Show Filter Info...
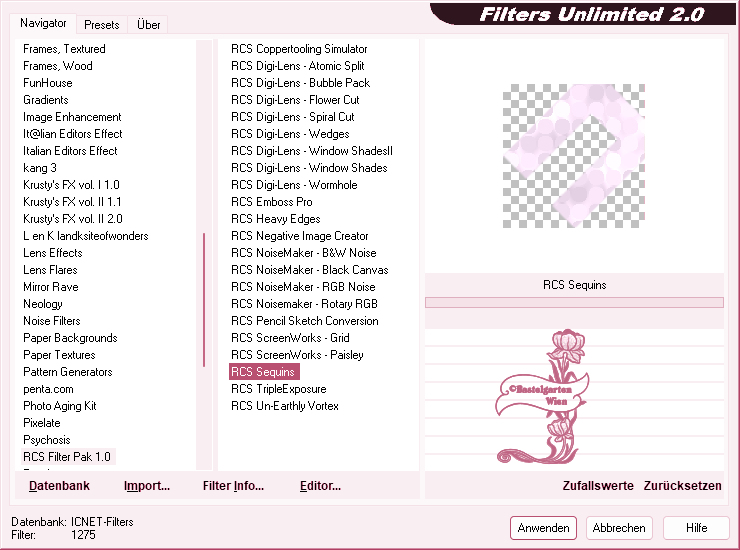Image resolution: width=740 pixels, height=550 pixels. click(x=233, y=486)
